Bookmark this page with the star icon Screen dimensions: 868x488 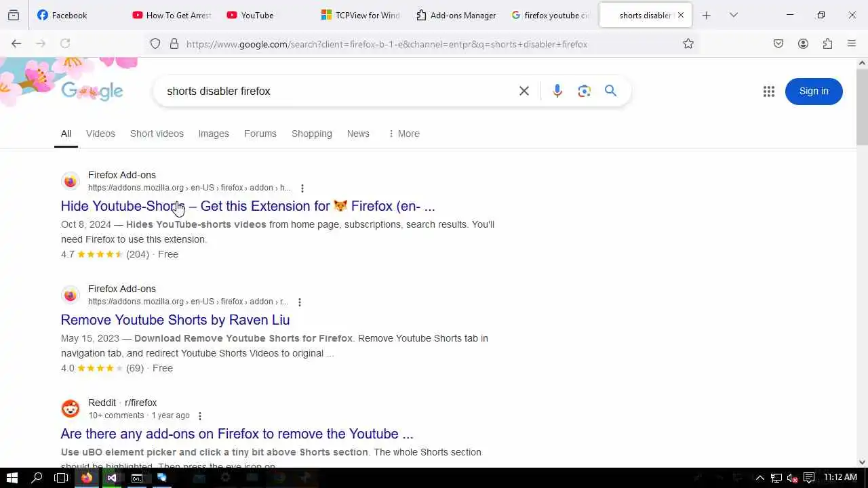(688, 43)
